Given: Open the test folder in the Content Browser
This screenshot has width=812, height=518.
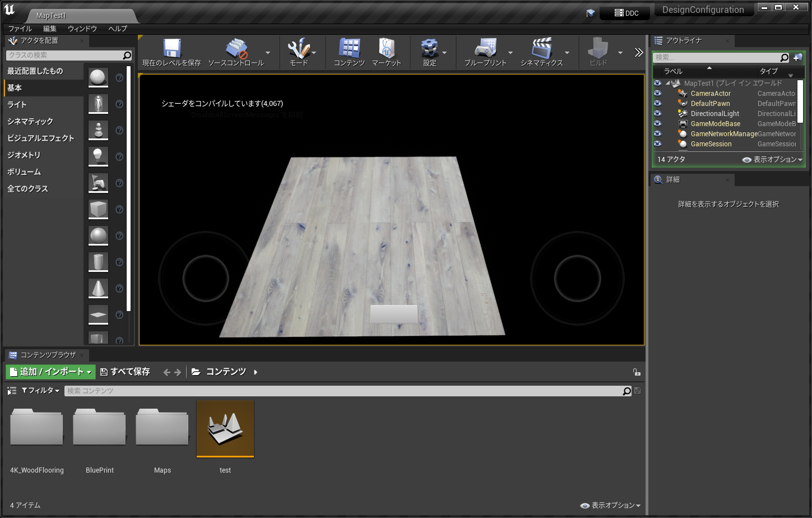Looking at the screenshot, I should coord(225,429).
